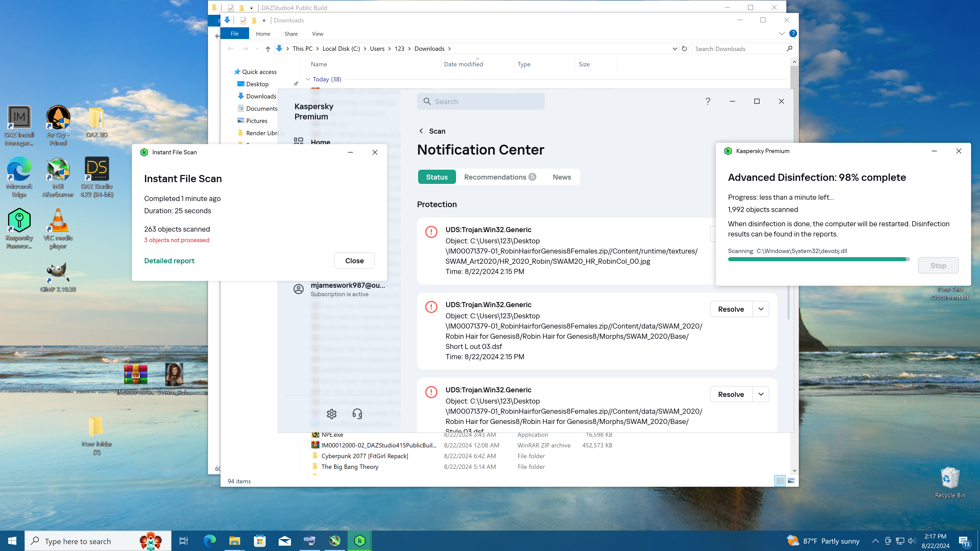The height and width of the screenshot is (551, 980).
Task: Select the Status tab in Notification Center
Action: click(437, 177)
